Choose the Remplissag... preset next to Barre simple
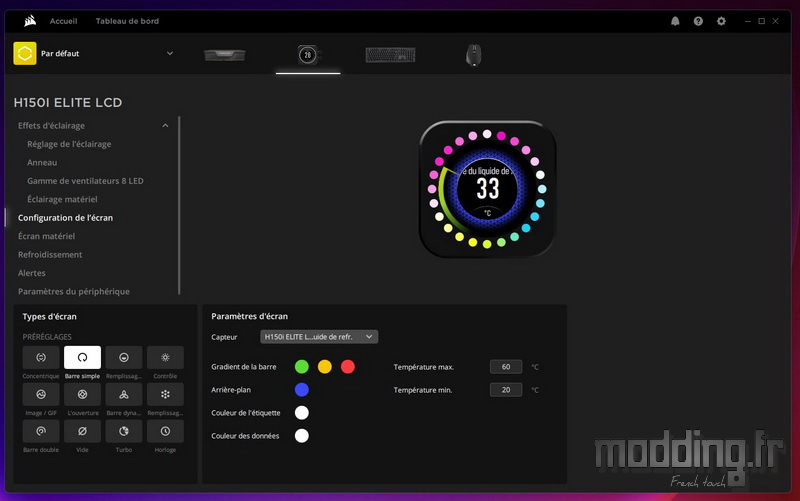This screenshot has width=800, height=501. tap(123, 358)
